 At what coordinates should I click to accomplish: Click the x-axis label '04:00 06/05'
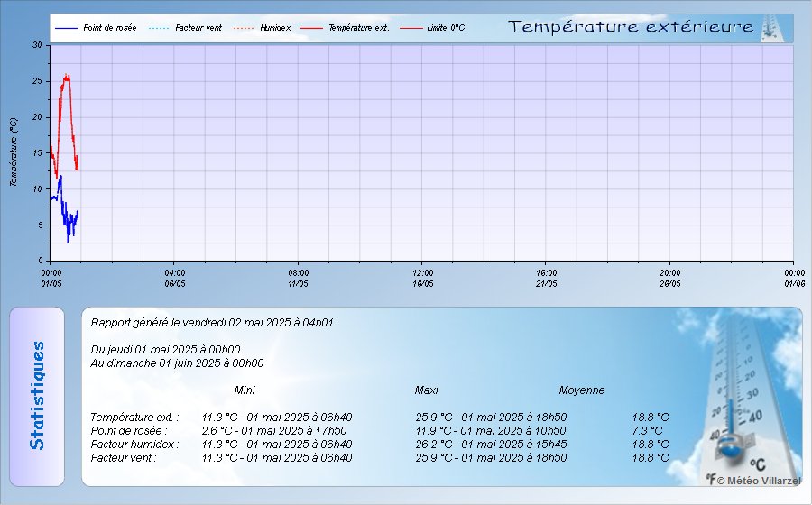(x=175, y=279)
